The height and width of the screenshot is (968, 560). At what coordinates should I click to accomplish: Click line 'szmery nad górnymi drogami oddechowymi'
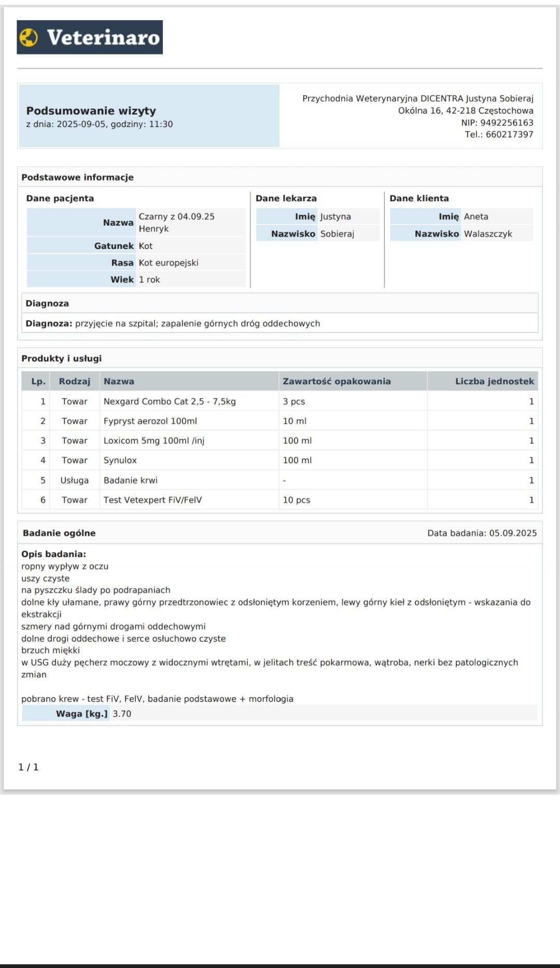pyautogui.click(x=114, y=627)
